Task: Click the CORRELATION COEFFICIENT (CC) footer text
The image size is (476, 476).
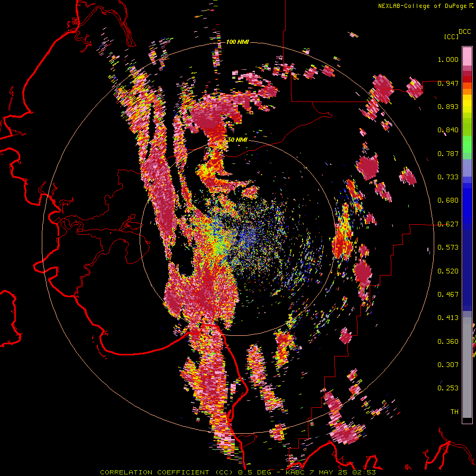Action: (x=167, y=472)
